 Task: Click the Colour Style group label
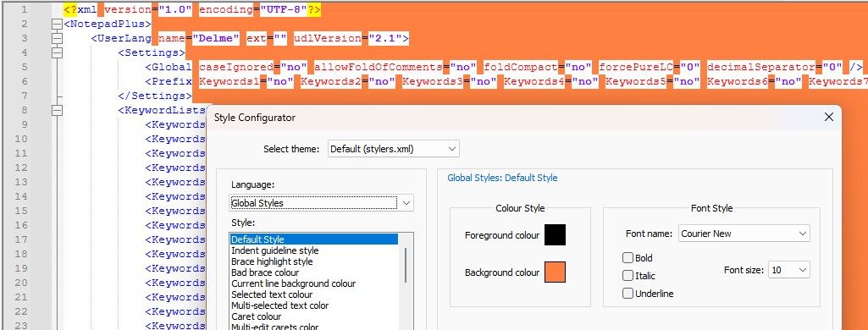pyautogui.click(x=520, y=208)
